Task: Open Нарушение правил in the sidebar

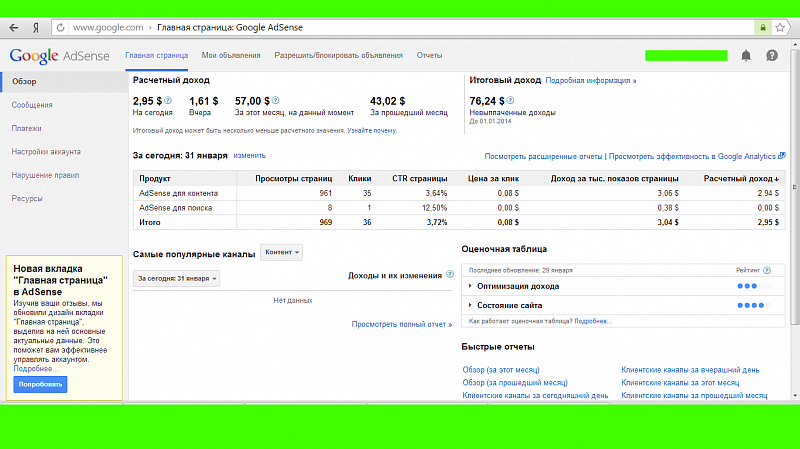Action: [x=45, y=175]
